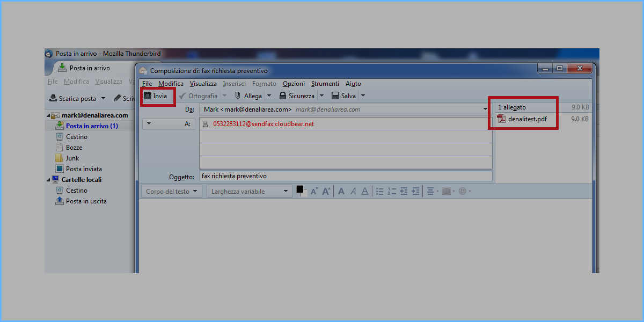Open the Larghezza variabile font dropdown
Viewport: 644px width, 322px height.
pyautogui.click(x=250, y=191)
